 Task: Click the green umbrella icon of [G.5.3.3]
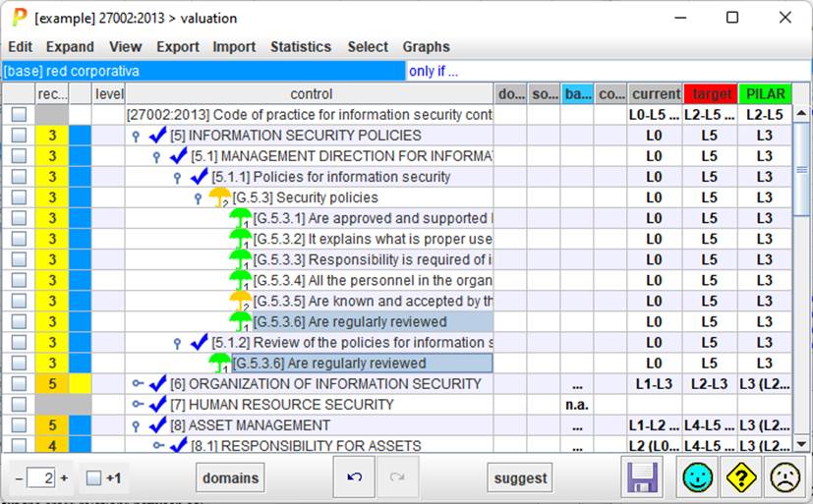240,259
